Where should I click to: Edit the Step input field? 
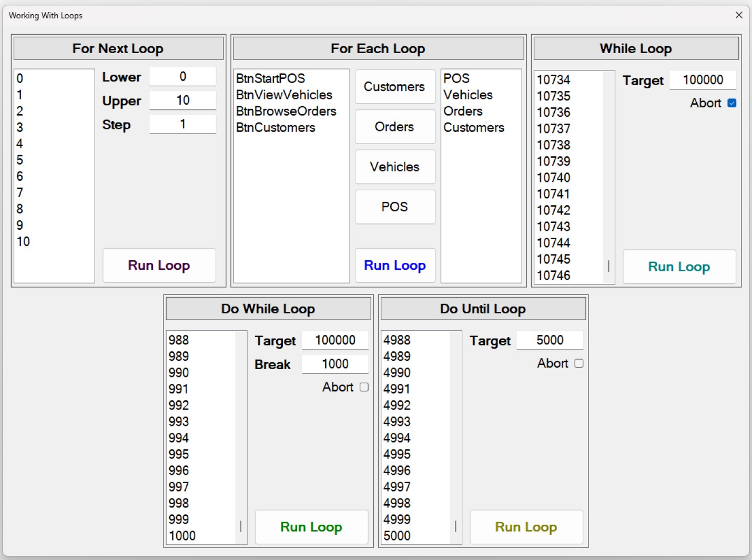point(182,125)
